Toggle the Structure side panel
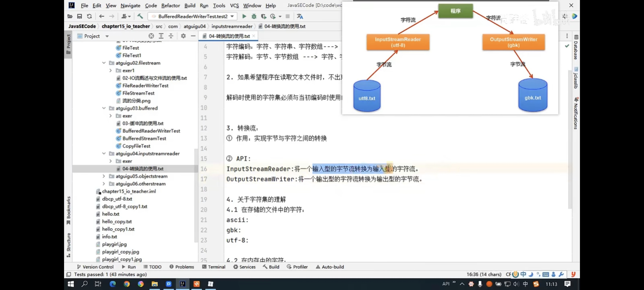The height and width of the screenshot is (290, 644). [68, 245]
